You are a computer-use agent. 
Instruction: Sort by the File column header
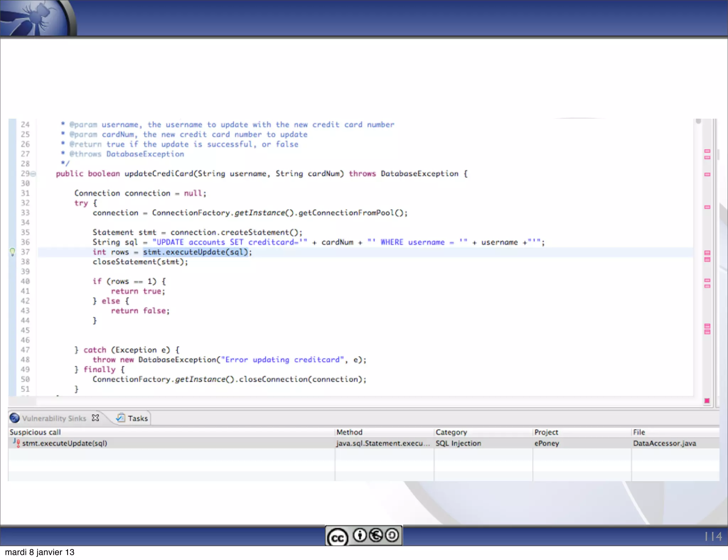pos(639,432)
